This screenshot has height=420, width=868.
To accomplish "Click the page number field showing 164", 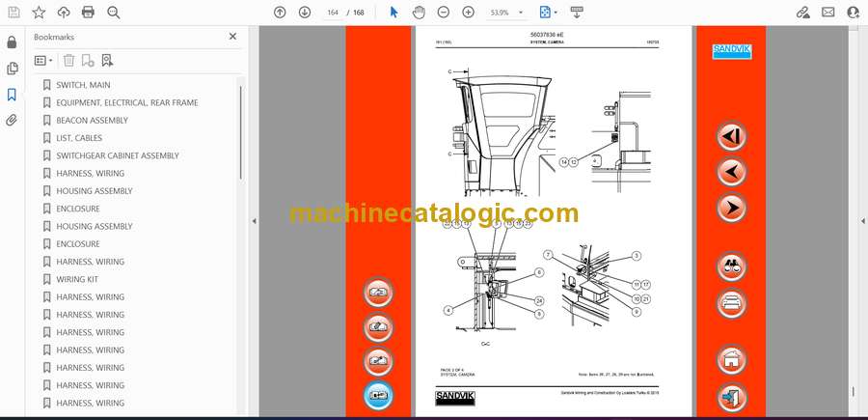I will coord(332,13).
